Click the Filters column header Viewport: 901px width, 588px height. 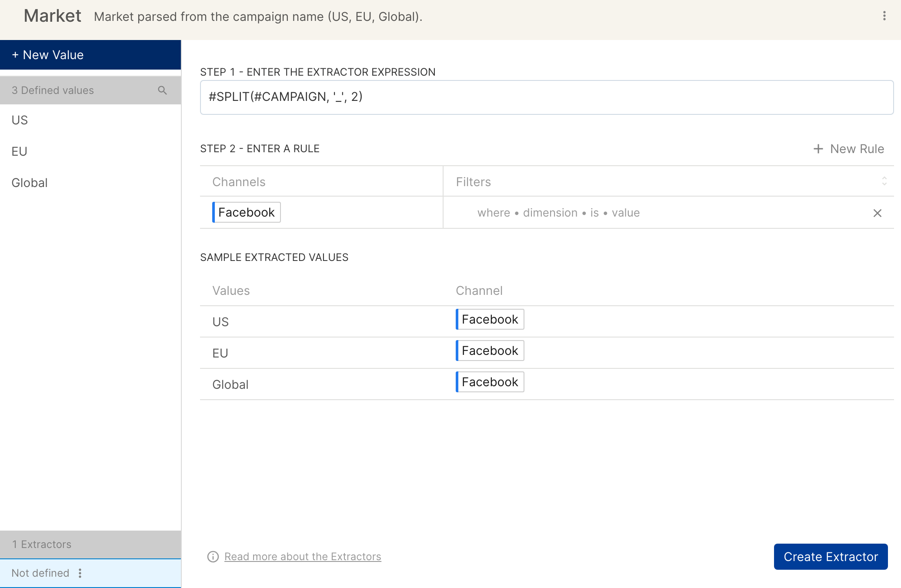[473, 182]
